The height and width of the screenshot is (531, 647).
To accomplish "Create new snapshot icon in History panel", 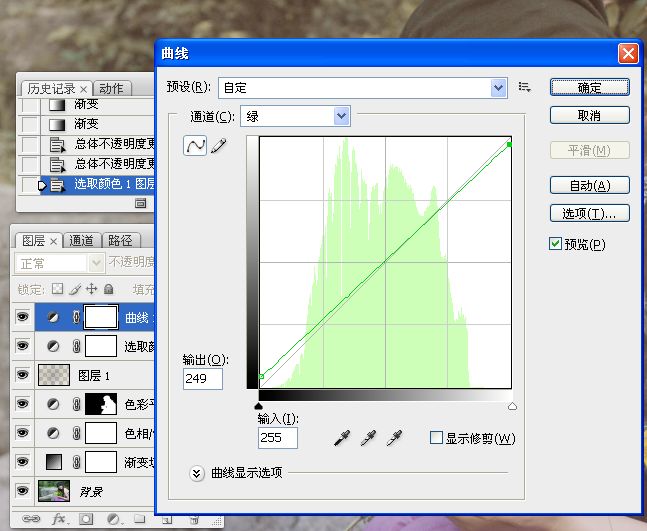I will (x=140, y=203).
